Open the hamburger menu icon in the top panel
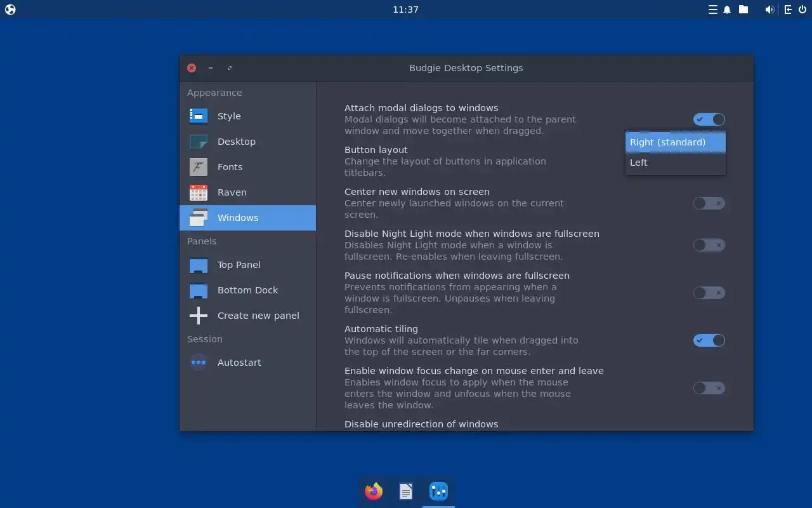812x508 pixels. (713, 10)
